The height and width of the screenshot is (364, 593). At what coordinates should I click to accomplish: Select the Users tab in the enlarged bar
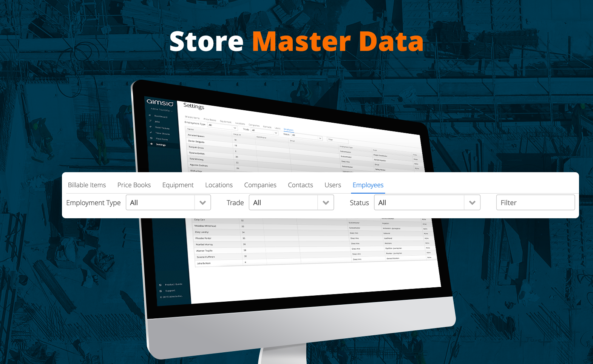333,185
